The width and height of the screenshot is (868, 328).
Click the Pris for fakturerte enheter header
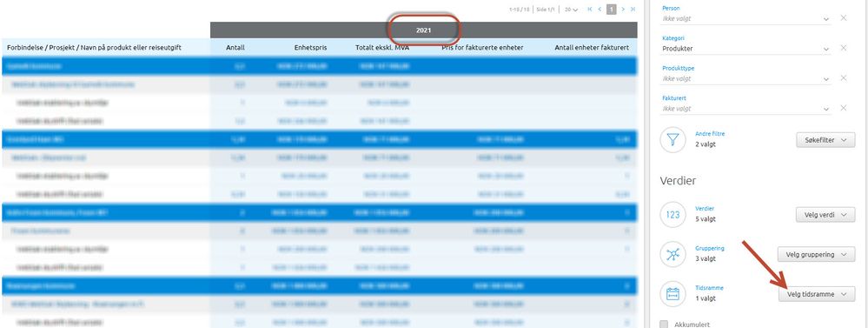pyautogui.click(x=482, y=48)
